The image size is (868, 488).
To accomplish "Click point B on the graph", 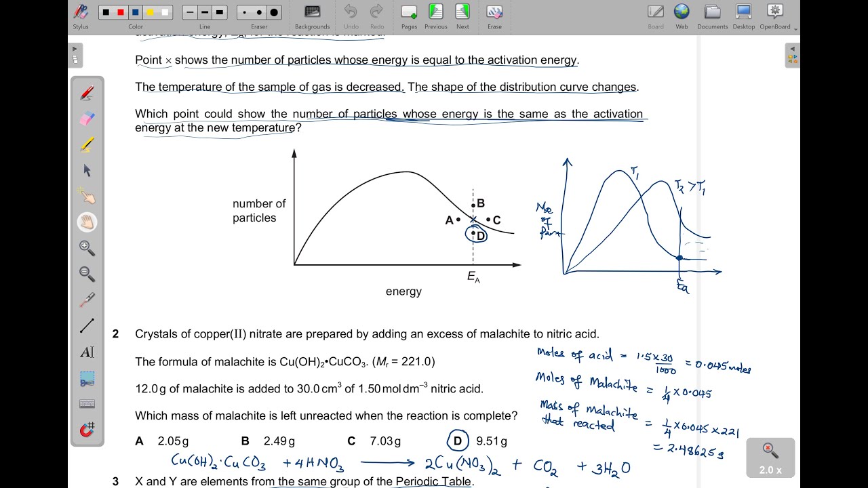I will point(478,203).
